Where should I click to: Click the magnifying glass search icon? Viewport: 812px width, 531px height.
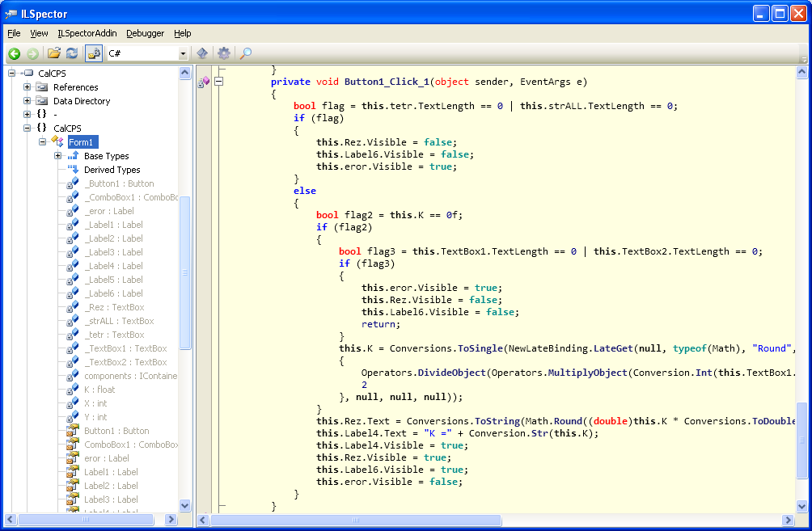[246, 53]
